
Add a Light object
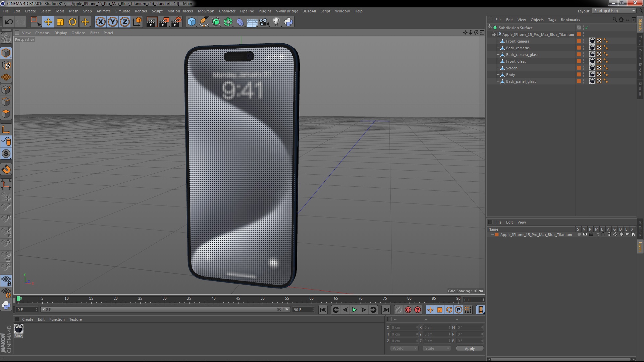276,22
